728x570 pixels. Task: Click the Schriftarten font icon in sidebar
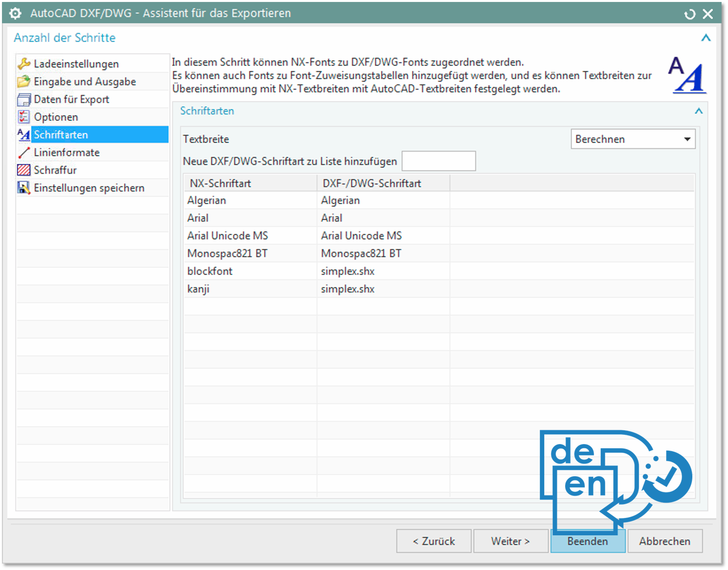coord(24,135)
